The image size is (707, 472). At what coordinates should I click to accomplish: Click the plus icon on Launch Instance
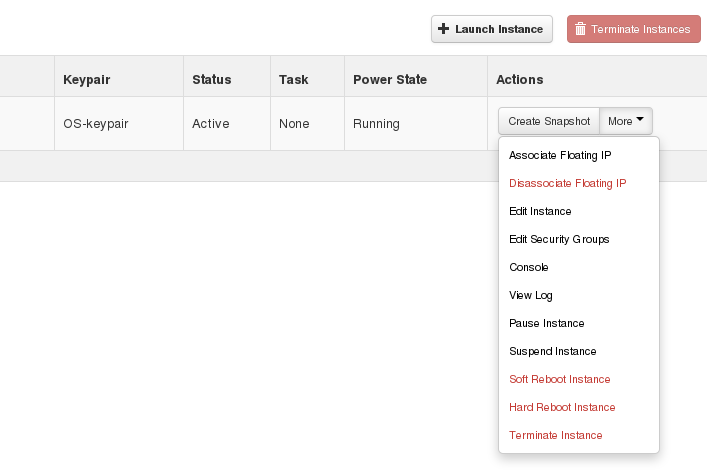point(444,29)
